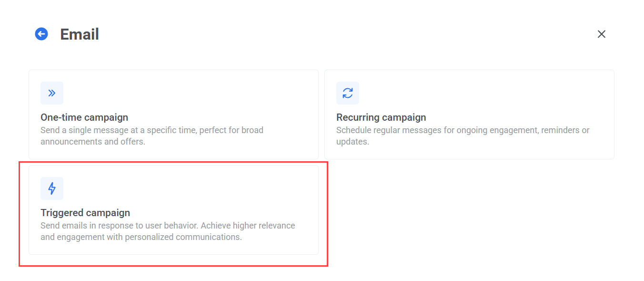
Task: Select the lightning bolt Triggered campaign icon
Action: pyautogui.click(x=51, y=188)
